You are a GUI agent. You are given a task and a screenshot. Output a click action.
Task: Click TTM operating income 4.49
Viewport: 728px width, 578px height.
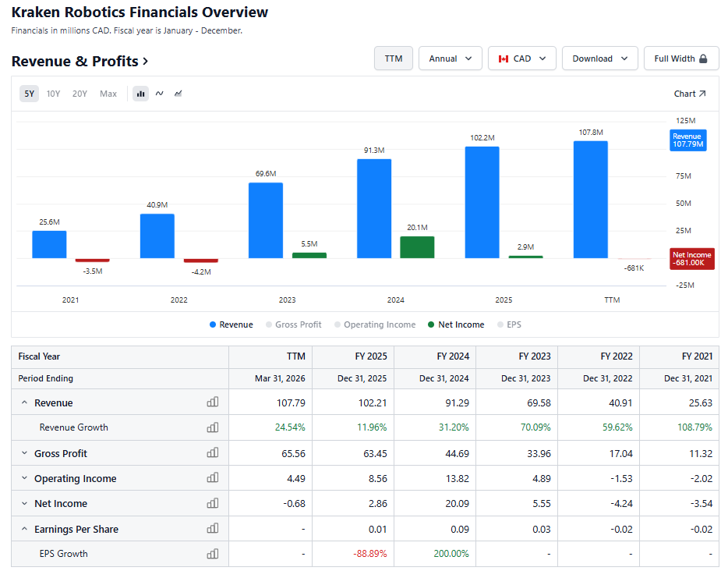[296, 479]
